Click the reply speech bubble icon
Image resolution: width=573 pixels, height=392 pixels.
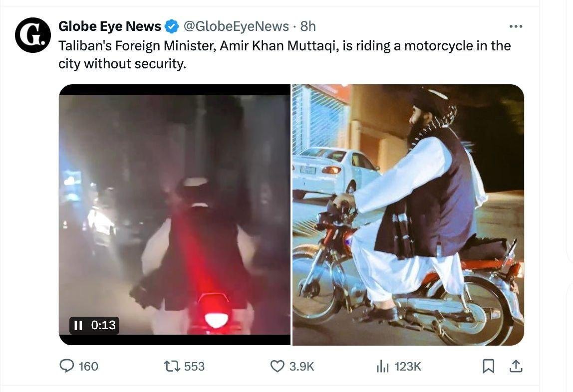[67, 367]
